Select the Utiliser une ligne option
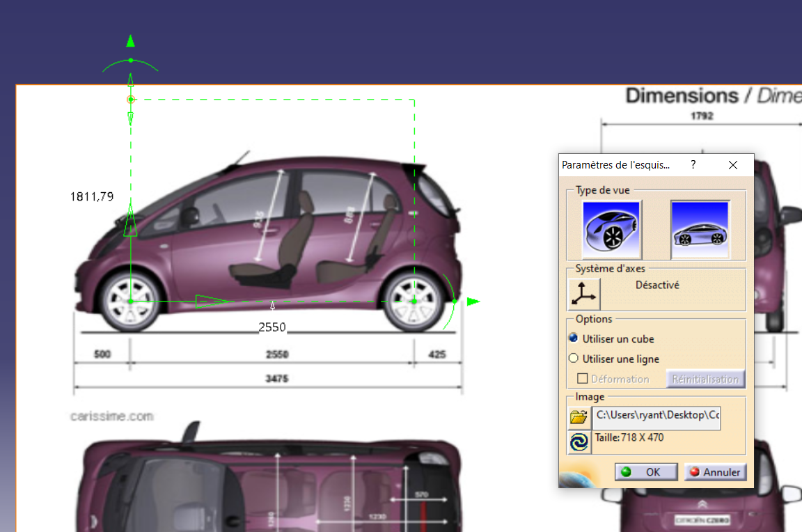Image resolution: width=802 pixels, height=532 pixels. pyautogui.click(x=574, y=359)
